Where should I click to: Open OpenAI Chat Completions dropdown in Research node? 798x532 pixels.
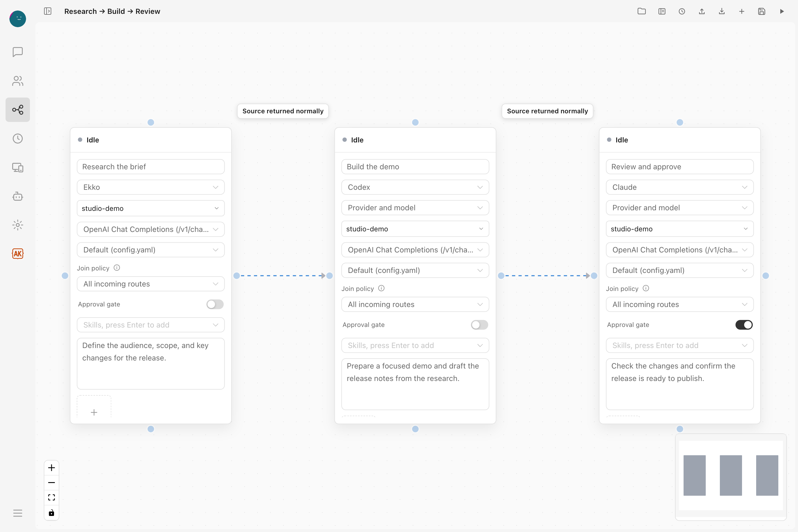coord(151,229)
